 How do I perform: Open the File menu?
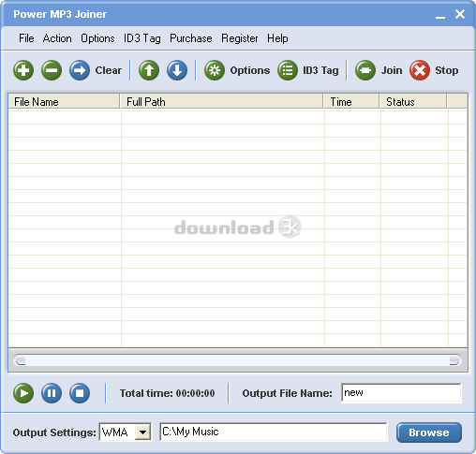26,38
